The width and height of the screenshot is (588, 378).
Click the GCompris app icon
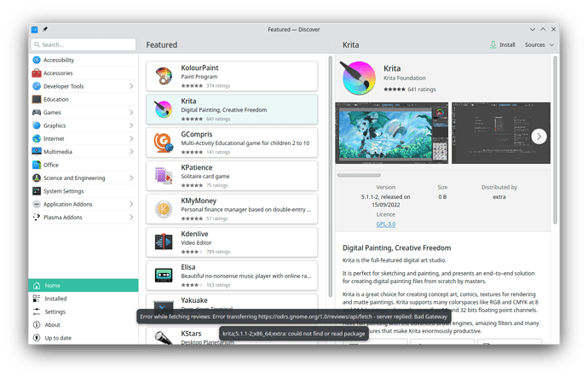pyautogui.click(x=164, y=142)
